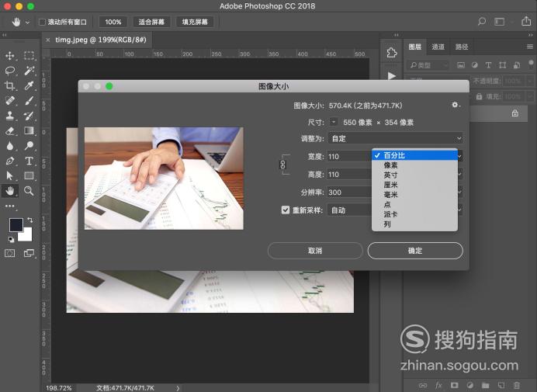Select the Magic Wand tool
The width and height of the screenshot is (537, 392).
(29, 71)
